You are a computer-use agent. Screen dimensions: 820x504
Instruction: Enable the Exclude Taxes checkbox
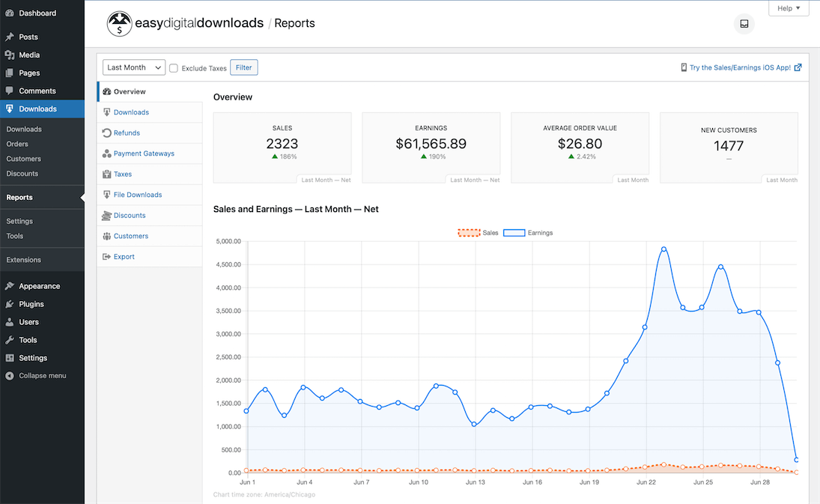click(174, 68)
